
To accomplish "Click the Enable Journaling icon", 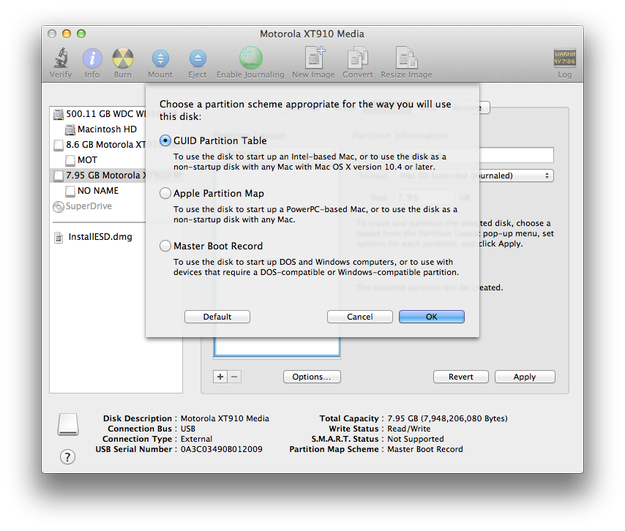I will pos(251,58).
